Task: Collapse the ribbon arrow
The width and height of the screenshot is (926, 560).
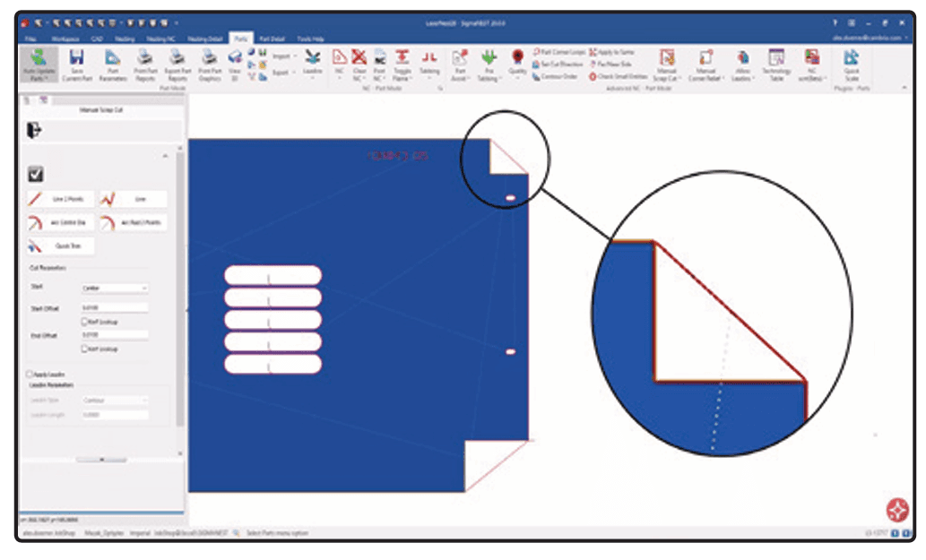Action: point(904,87)
